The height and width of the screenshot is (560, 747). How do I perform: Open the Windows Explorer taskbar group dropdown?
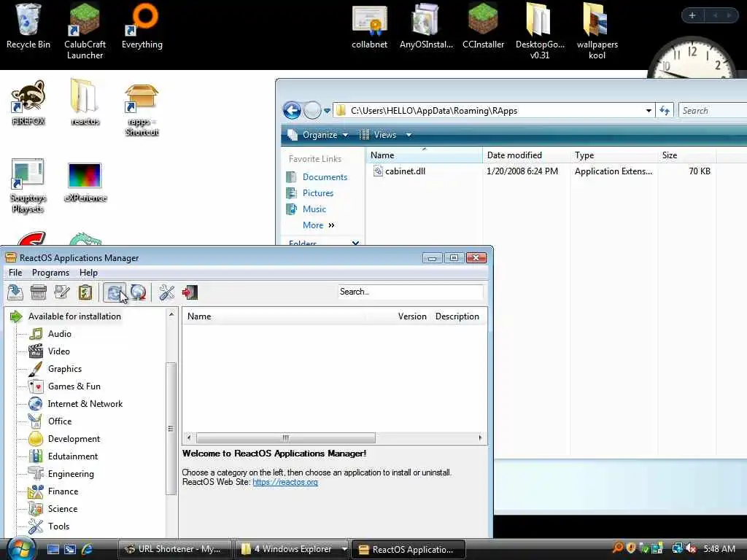[x=344, y=549]
